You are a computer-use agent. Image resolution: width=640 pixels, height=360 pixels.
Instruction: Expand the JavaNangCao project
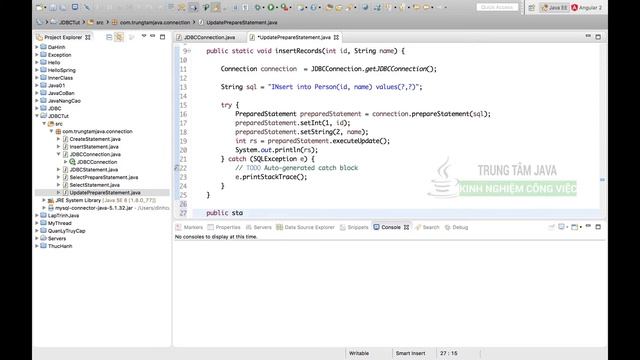click(37, 101)
